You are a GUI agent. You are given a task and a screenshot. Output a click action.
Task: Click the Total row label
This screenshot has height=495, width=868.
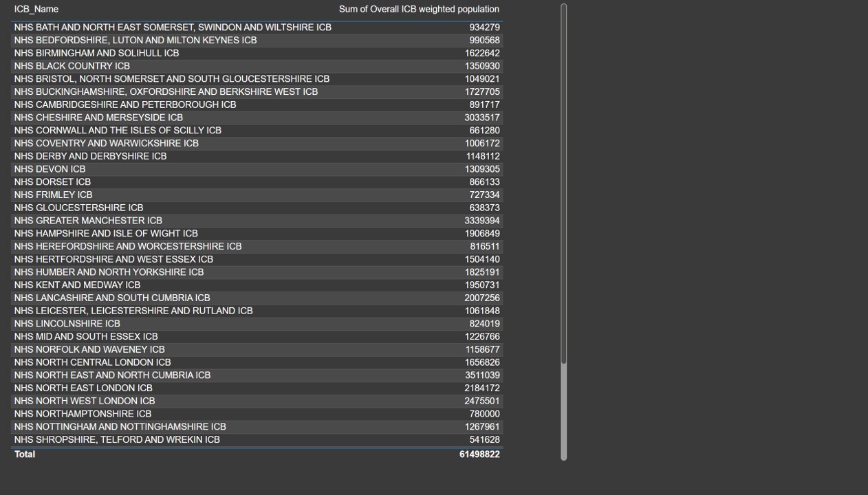pyautogui.click(x=25, y=454)
